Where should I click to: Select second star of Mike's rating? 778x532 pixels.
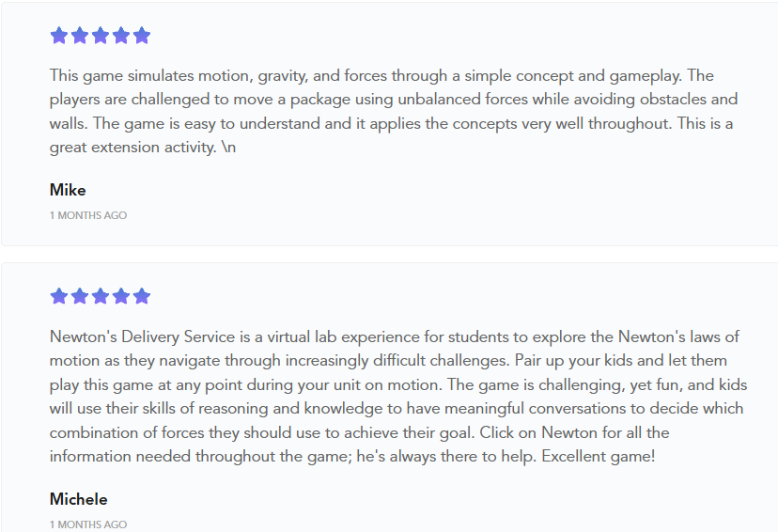[80, 36]
